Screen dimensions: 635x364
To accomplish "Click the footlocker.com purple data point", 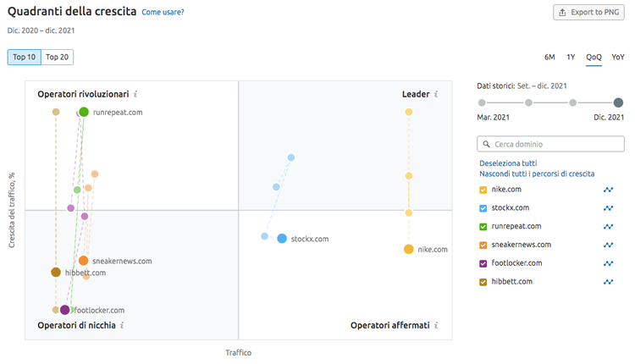I will [65, 310].
